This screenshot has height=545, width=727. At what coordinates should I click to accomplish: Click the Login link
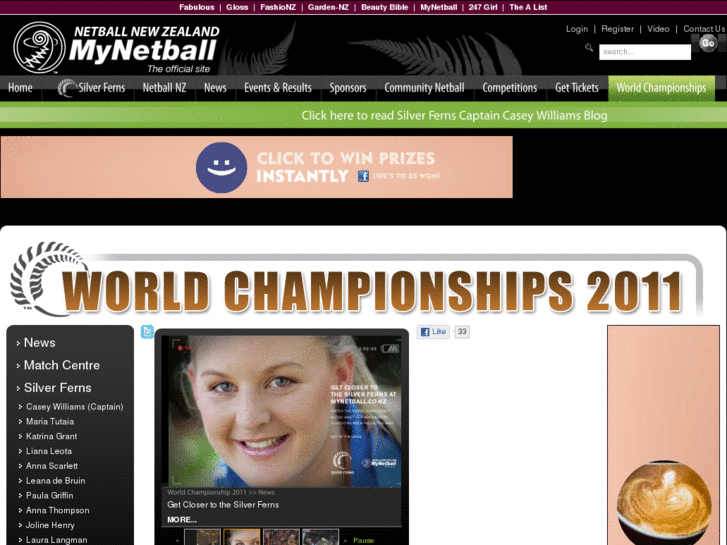pyautogui.click(x=577, y=29)
